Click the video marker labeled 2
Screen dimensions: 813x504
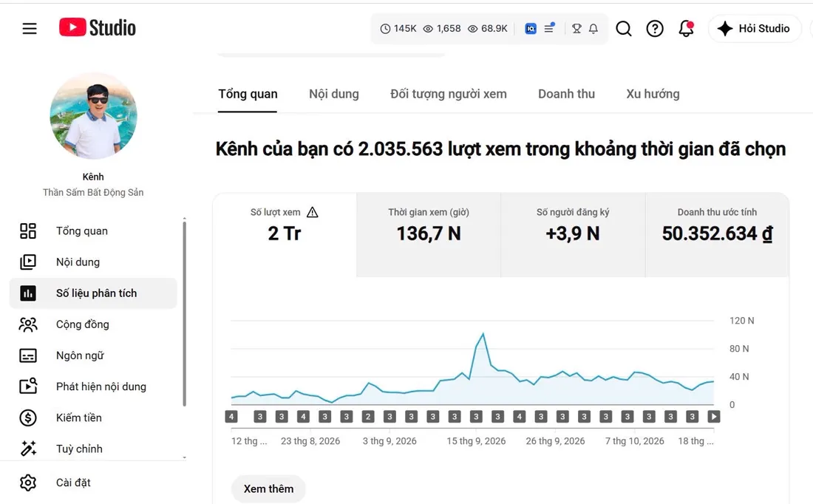[368, 416]
